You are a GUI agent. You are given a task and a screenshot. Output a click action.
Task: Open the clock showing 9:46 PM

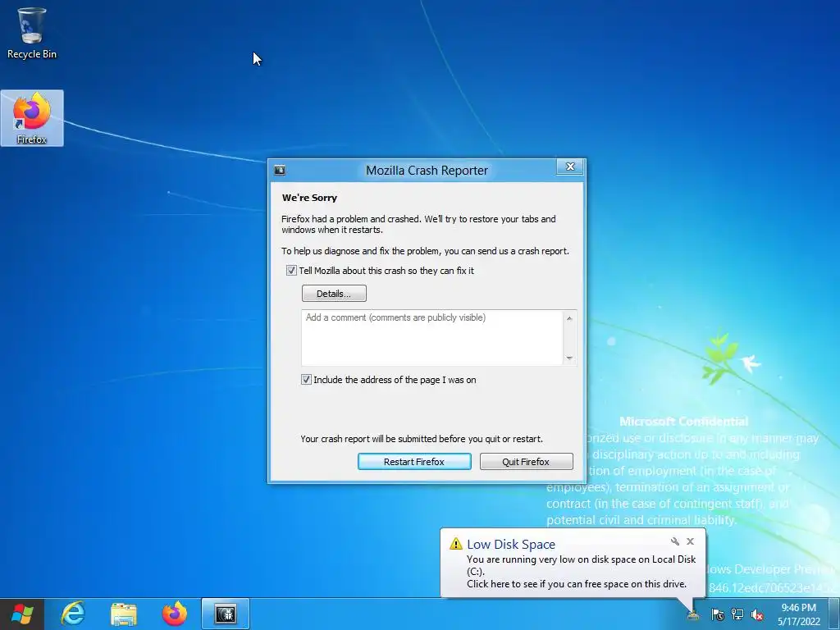[x=799, y=614]
